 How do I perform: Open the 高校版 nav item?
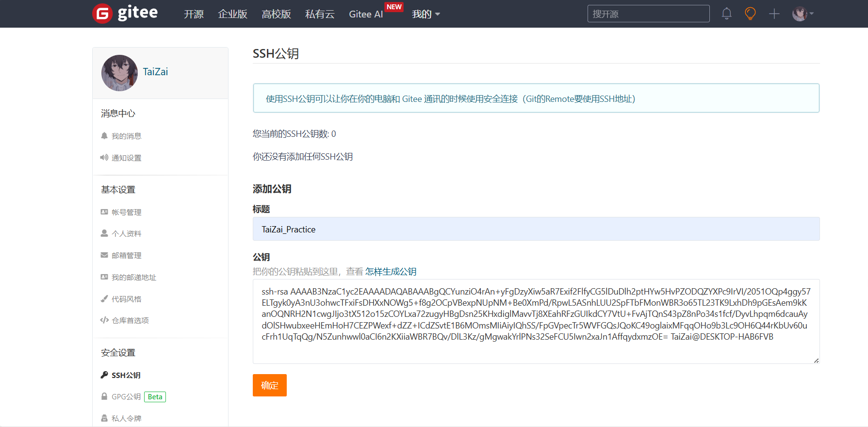click(x=276, y=14)
